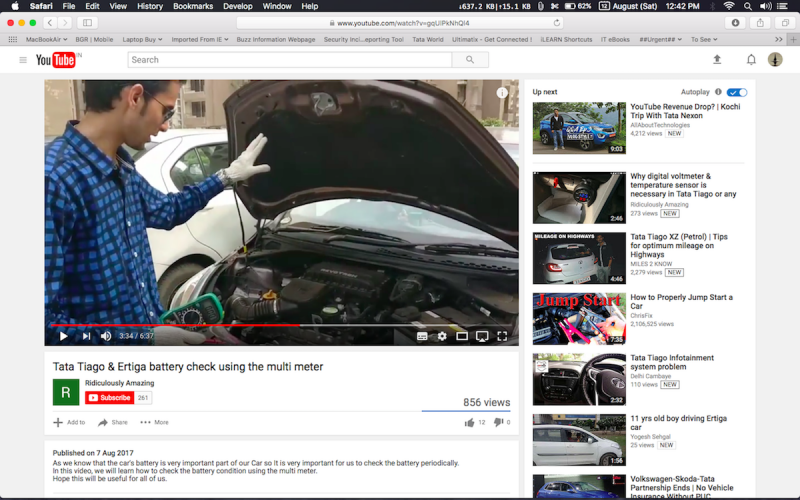The height and width of the screenshot is (500, 800).
Task: Open the account avatar menu
Action: 775,60
